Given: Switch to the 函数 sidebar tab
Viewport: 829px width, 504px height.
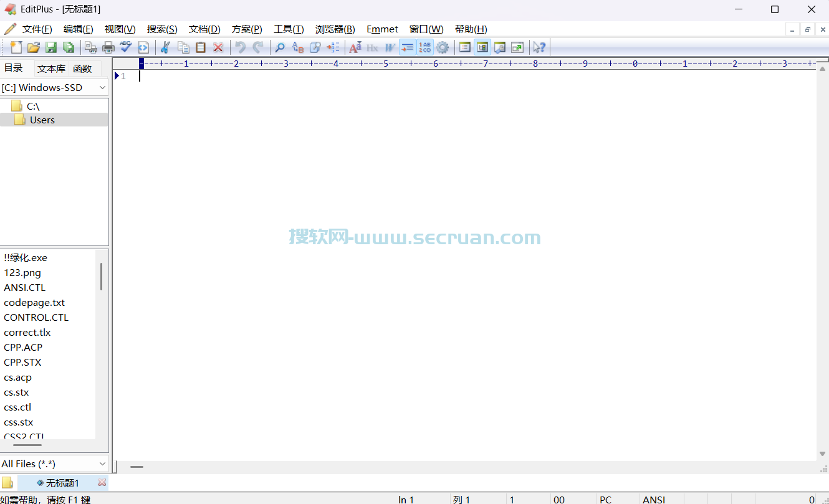Looking at the screenshot, I should [x=82, y=69].
